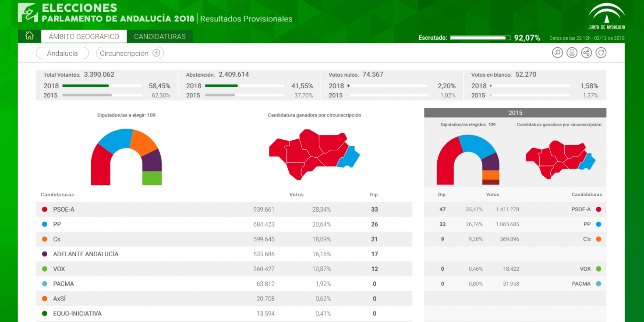Screen dimensions: 644x322
Task: Select the Andalucía region pill
Action: tap(62, 53)
